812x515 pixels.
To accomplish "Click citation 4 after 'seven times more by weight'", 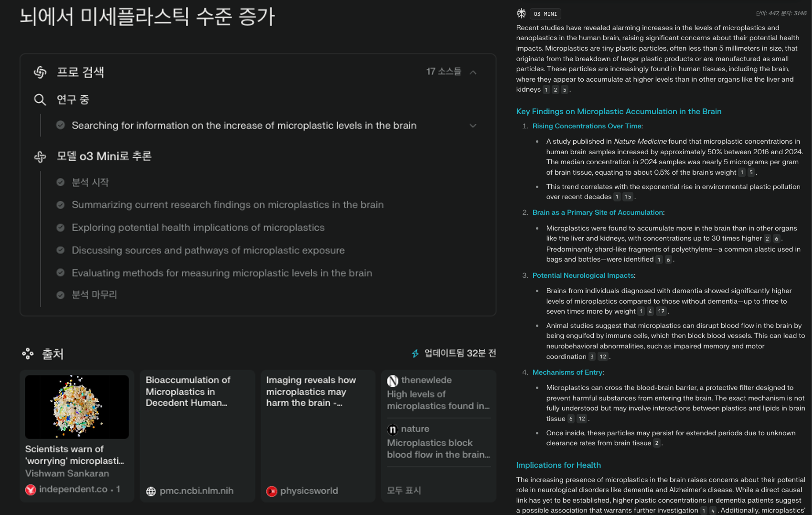I will (x=650, y=311).
